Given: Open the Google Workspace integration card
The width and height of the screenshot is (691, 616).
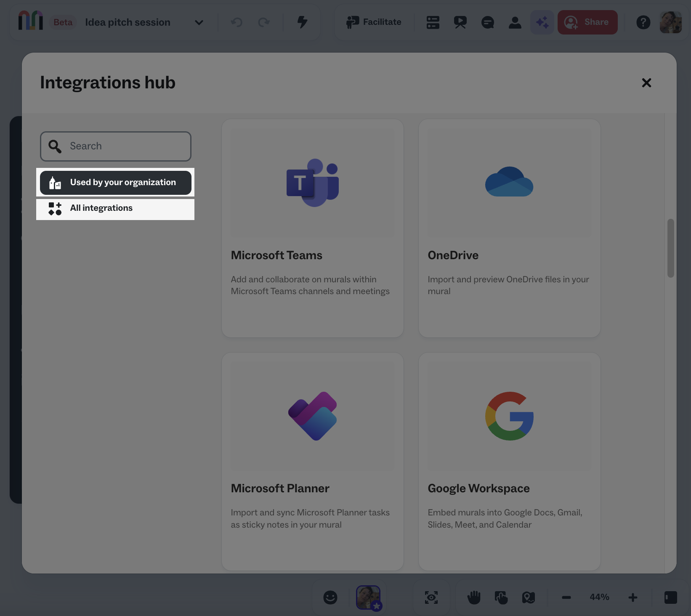Looking at the screenshot, I should (510, 462).
